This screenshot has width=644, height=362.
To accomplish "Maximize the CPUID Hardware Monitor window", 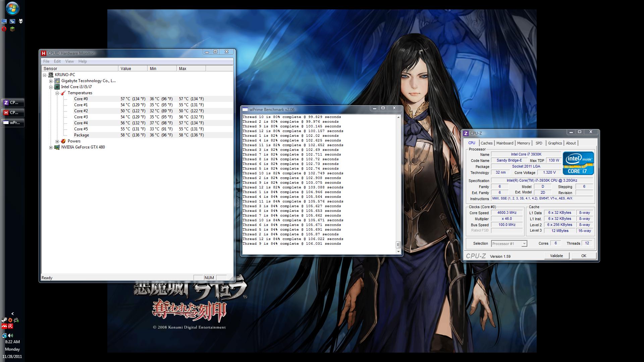I will [x=215, y=52].
